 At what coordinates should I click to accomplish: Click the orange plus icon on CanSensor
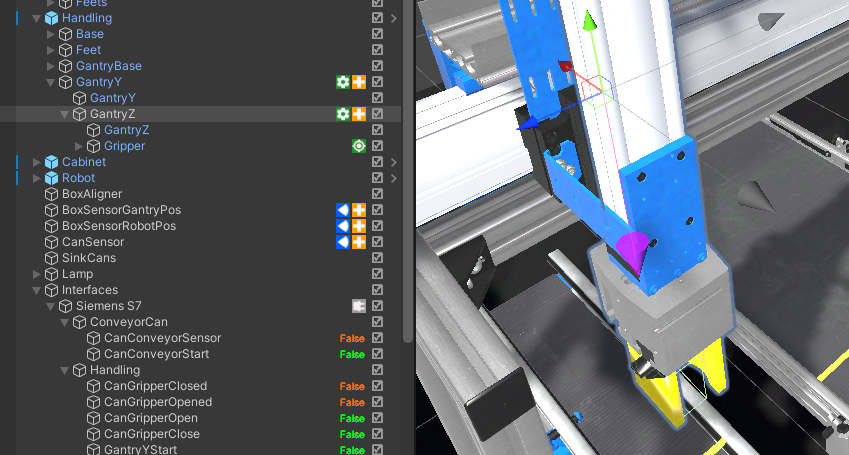tap(358, 242)
